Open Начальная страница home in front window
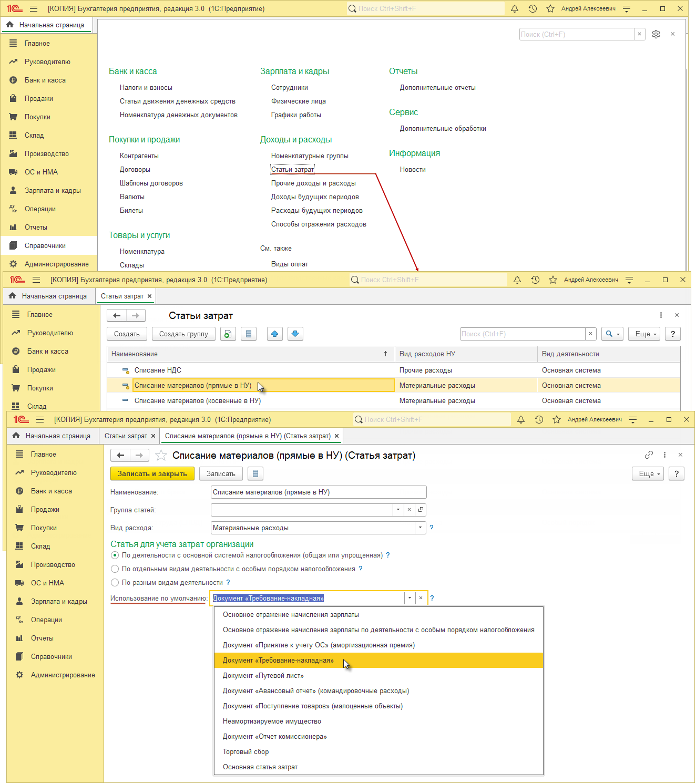This screenshot has height=784, width=696. 53,436
